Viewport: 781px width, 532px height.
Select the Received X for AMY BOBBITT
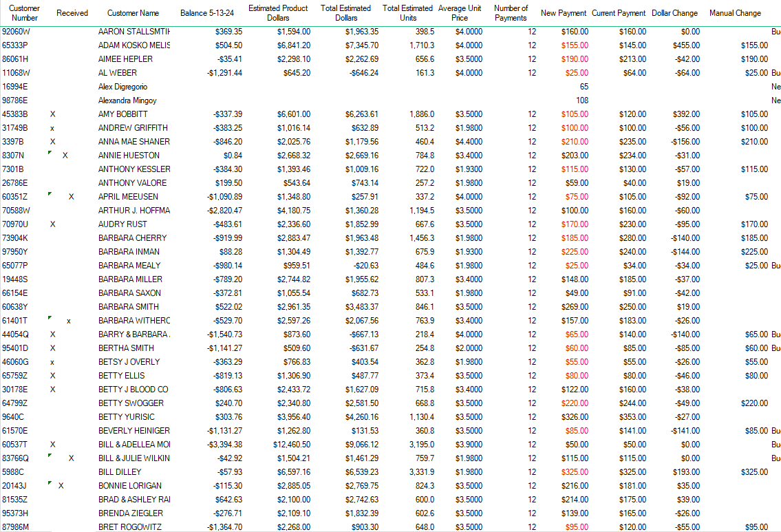(x=53, y=114)
